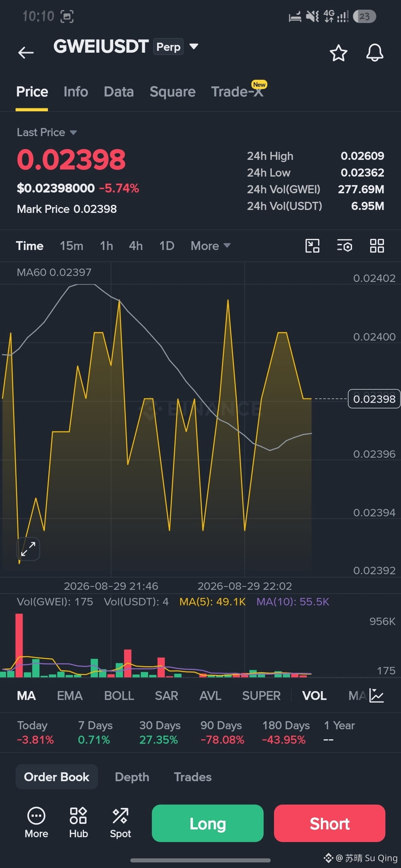Tap the 24h Vol(GWEI) value 277.69M
The image size is (401, 868).
tap(361, 189)
